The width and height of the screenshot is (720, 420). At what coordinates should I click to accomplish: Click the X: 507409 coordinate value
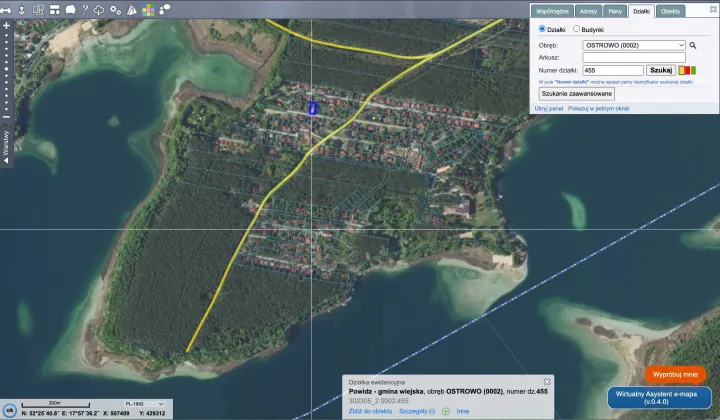point(117,413)
